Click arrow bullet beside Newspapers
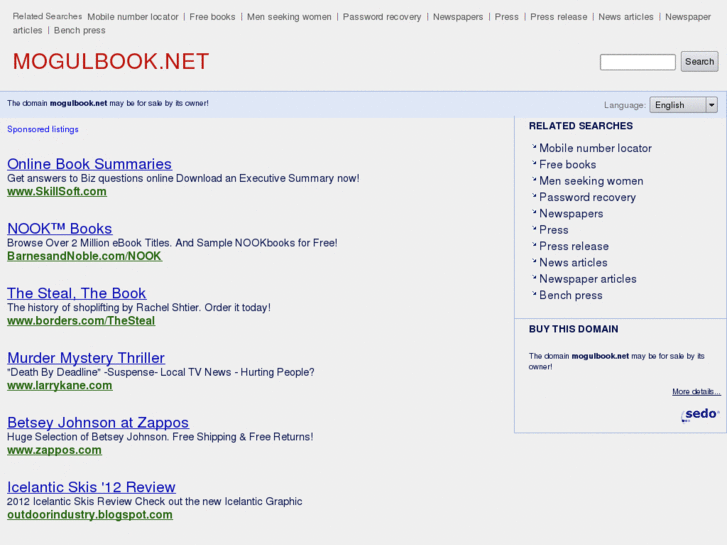This screenshot has height=545, width=727. point(534,212)
